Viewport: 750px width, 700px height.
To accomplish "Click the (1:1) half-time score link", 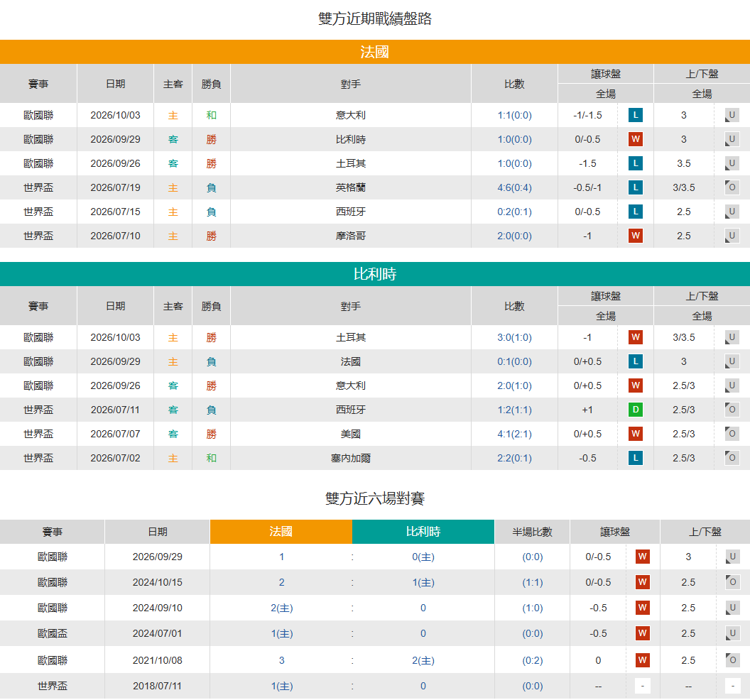I will click(533, 582).
